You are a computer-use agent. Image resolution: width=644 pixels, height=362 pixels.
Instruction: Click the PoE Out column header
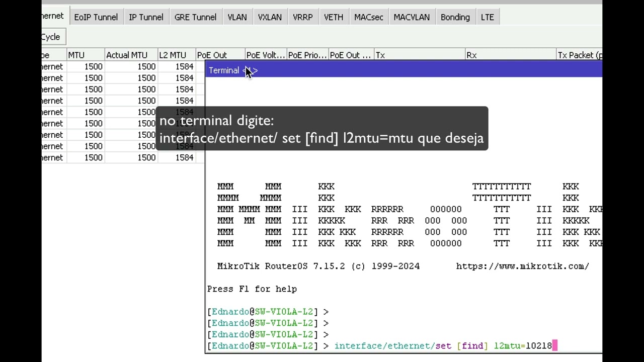tap(220, 55)
